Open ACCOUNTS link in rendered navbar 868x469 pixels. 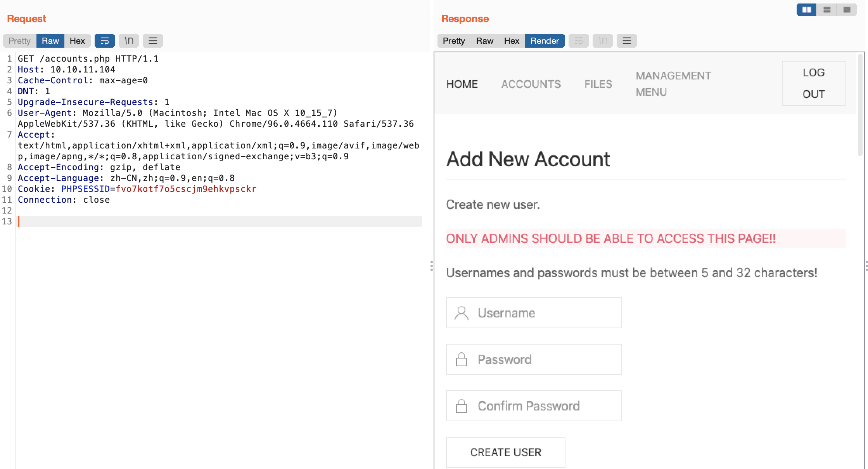(x=531, y=84)
